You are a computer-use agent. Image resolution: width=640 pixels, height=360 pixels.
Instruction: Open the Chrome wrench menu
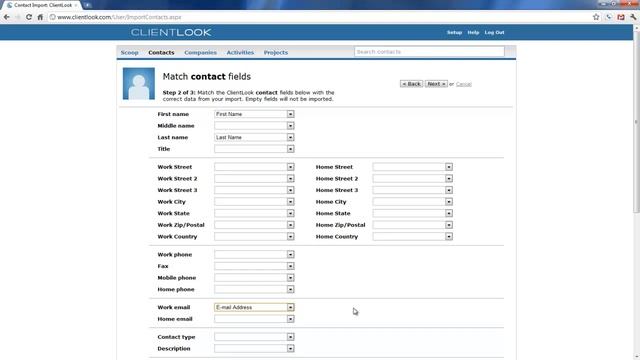(x=633, y=17)
